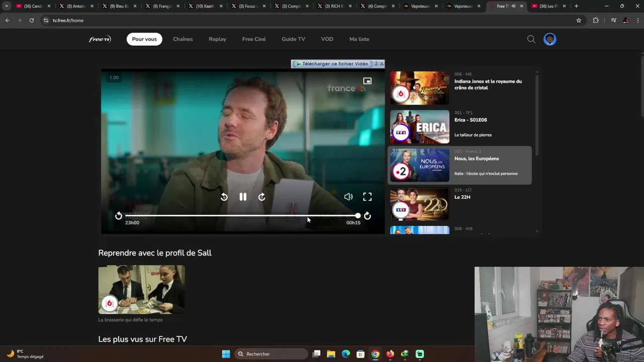The image size is (644, 362).
Task: Click title Indiana Jones et le royaume
Action: 488,84
